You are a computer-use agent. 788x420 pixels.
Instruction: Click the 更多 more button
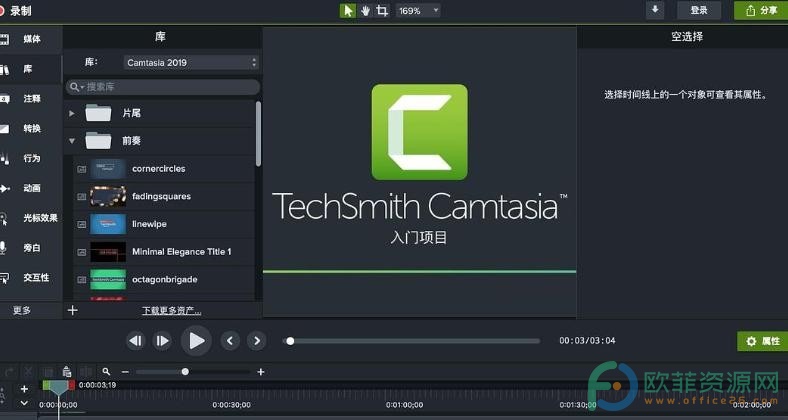point(22,310)
